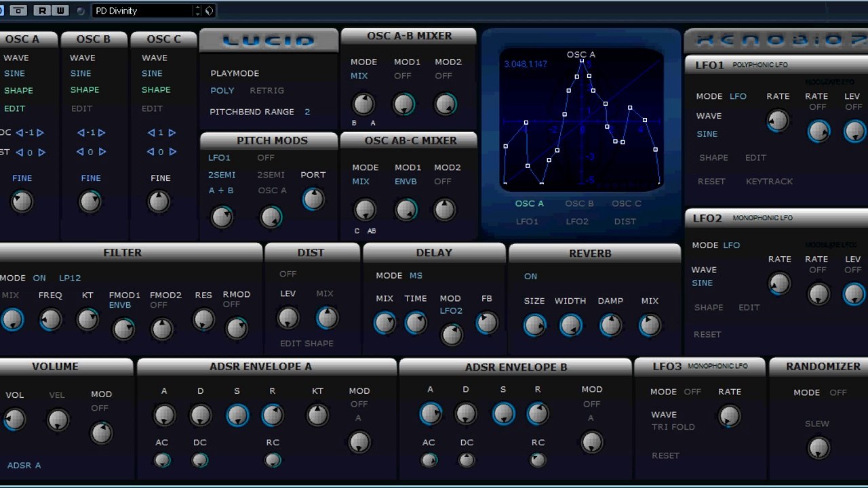Click the Filter FREQ knob
Screen dimensions: 868x488
(50, 319)
